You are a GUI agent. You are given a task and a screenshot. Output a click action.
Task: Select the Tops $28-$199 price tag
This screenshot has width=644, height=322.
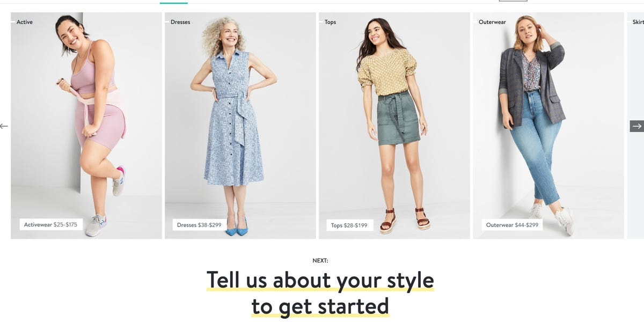pyautogui.click(x=349, y=225)
